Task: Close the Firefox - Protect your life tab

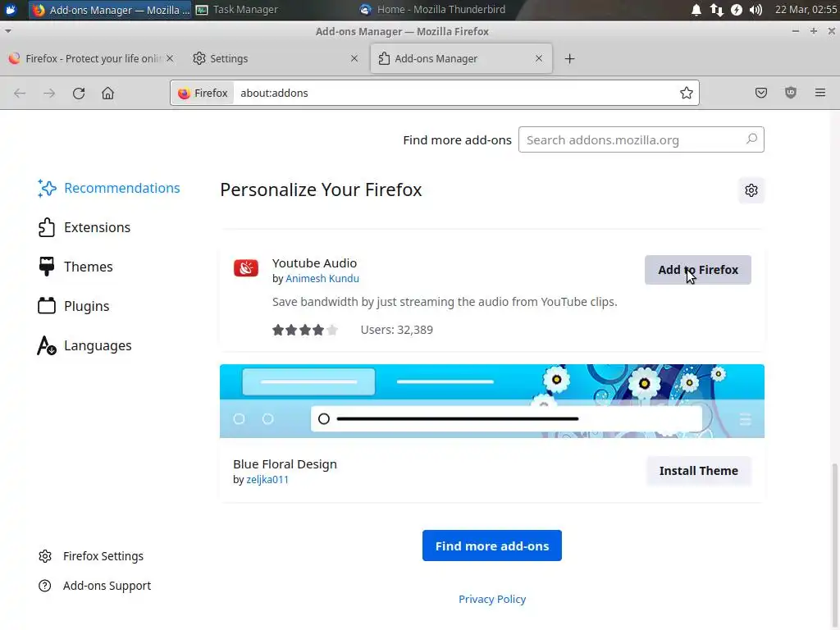Action: (x=170, y=59)
